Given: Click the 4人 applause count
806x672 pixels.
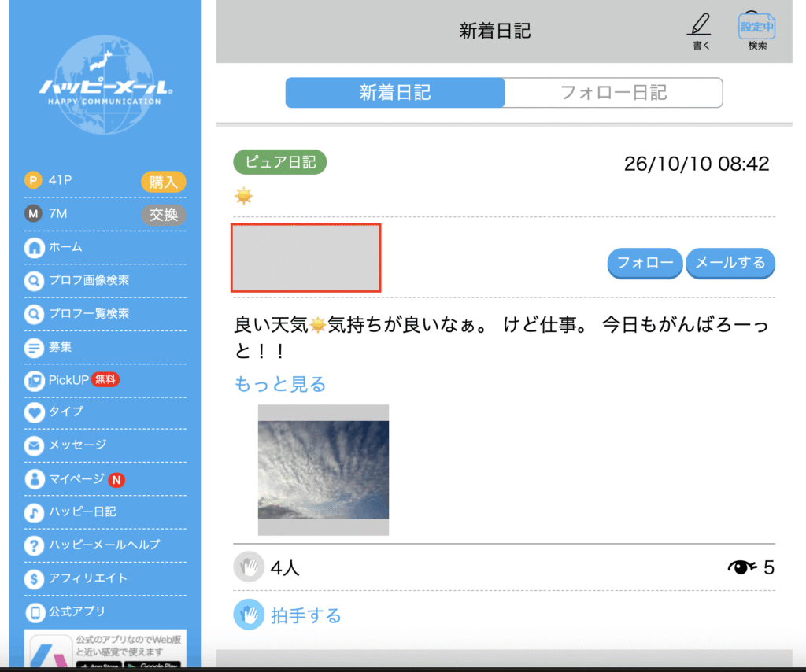Looking at the screenshot, I should point(285,567).
